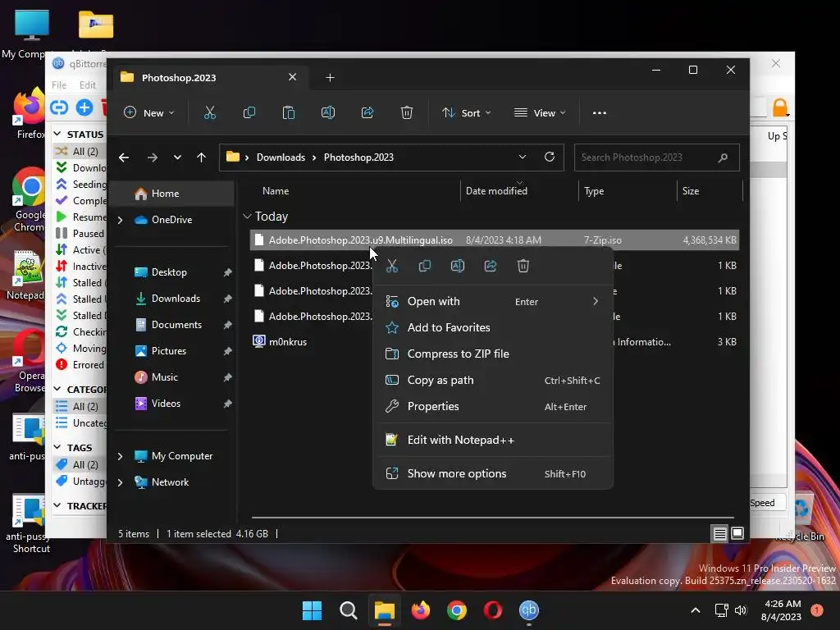Click Downloads in the address breadcrumb
The image size is (840, 630).
pos(281,157)
